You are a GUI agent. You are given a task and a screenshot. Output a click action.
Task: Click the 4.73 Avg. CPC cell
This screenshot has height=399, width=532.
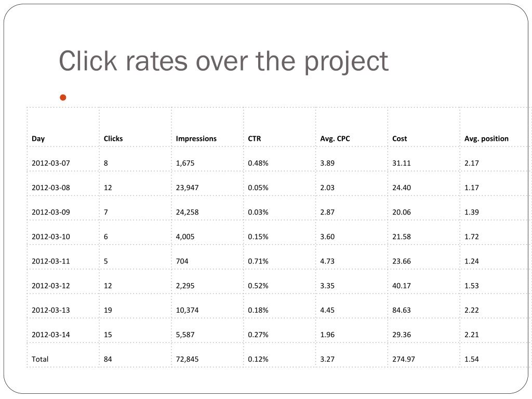coord(327,261)
